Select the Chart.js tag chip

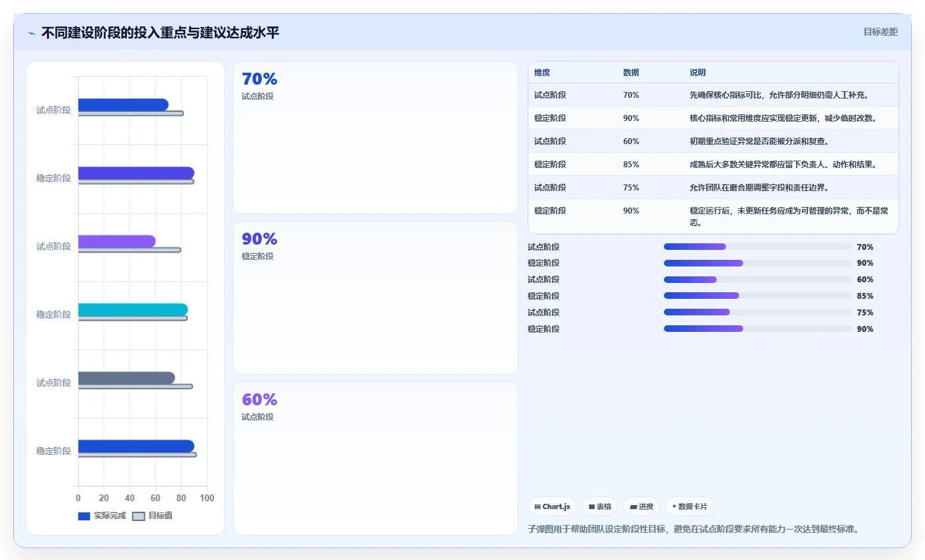coord(552,506)
